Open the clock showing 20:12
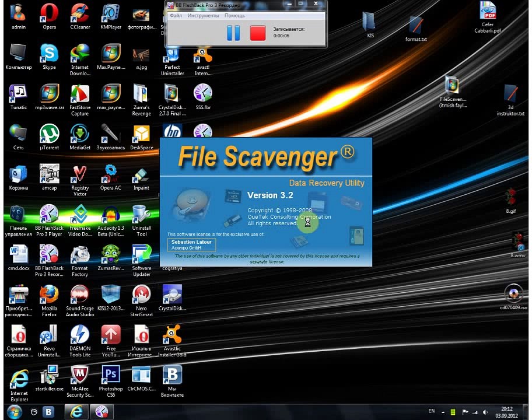This screenshot has height=420, width=532. [x=506, y=412]
